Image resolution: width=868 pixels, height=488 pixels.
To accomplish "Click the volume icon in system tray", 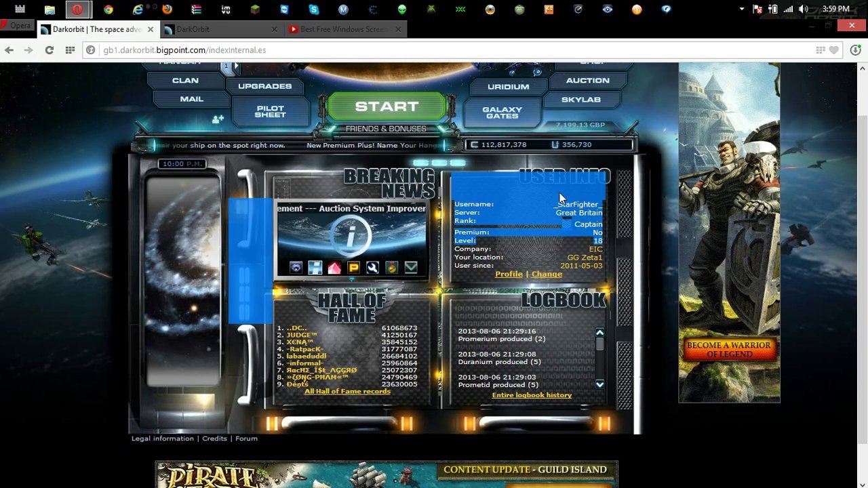I will coord(804,9).
